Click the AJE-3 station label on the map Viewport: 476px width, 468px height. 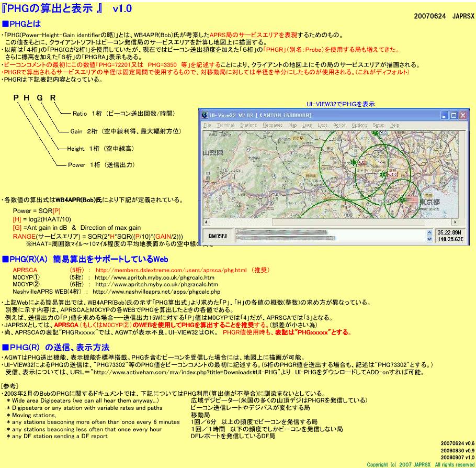coord(392,175)
